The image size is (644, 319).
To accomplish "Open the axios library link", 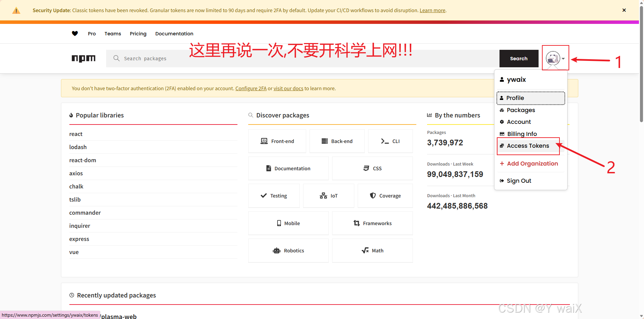I will [x=76, y=173].
